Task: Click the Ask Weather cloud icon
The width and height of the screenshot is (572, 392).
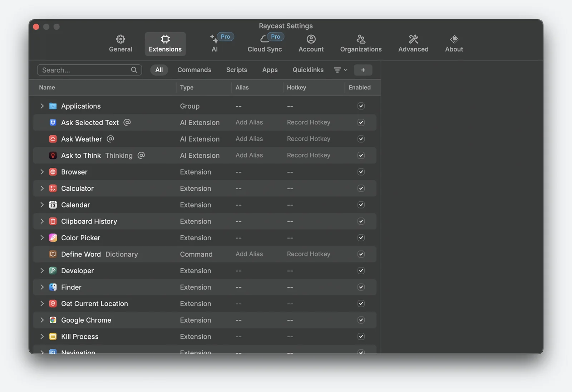Action: click(x=53, y=139)
